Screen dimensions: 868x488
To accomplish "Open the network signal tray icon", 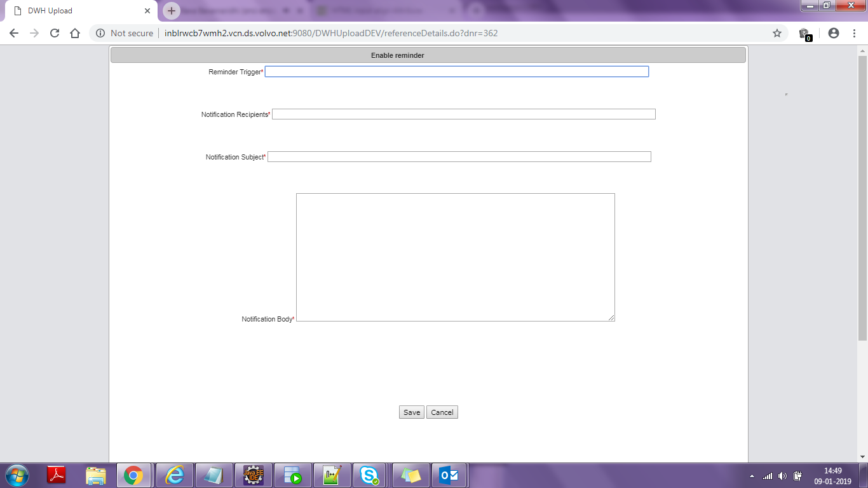I will [x=768, y=476].
